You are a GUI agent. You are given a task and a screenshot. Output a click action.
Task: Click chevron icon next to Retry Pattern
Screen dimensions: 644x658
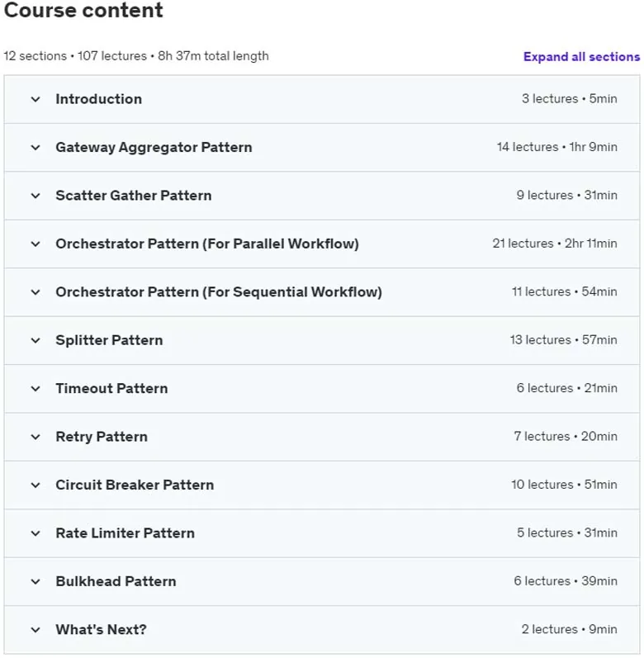(36, 438)
